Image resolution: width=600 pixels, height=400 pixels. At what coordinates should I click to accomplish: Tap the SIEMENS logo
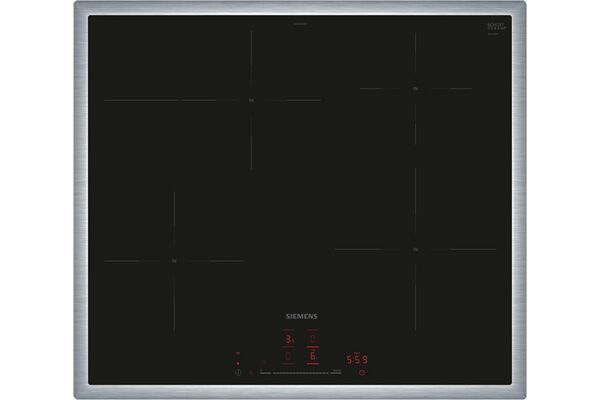coord(302,316)
